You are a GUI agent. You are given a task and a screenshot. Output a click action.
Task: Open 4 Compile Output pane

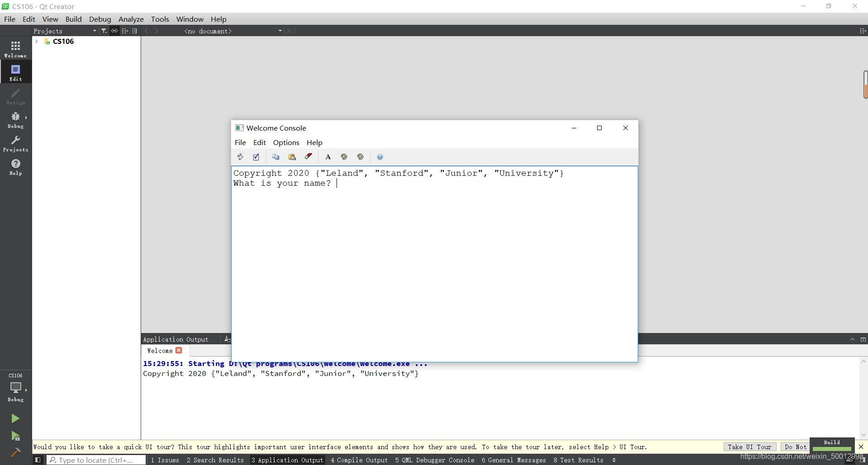coord(359,460)
